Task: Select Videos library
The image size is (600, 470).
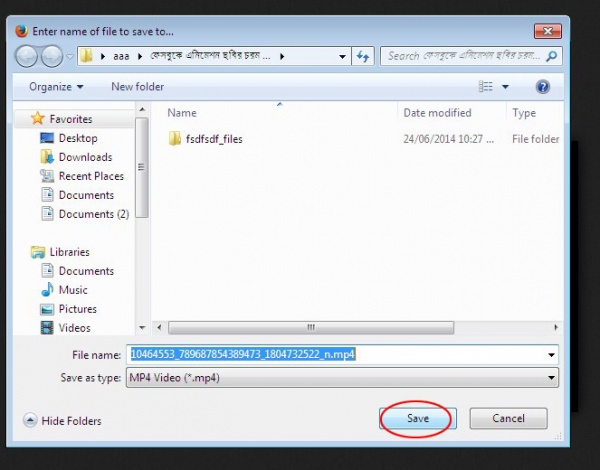Action: [x=74, y=328]
